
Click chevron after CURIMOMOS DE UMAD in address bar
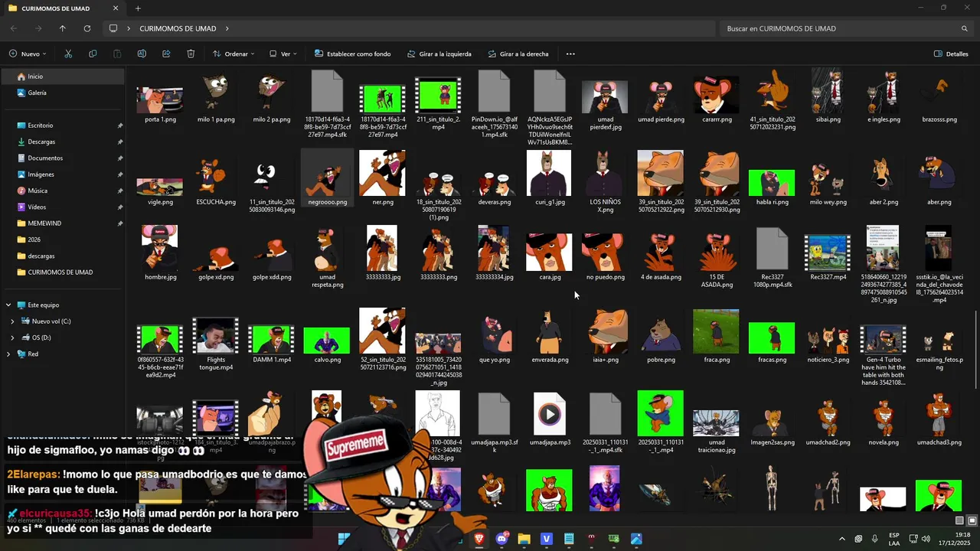point(227,28)
